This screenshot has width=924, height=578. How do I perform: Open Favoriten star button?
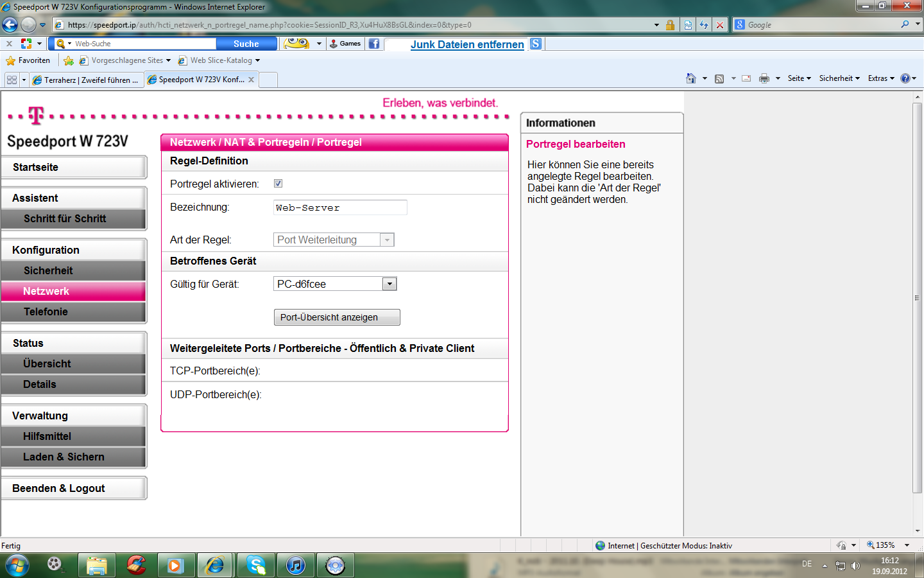click(28, 60)
